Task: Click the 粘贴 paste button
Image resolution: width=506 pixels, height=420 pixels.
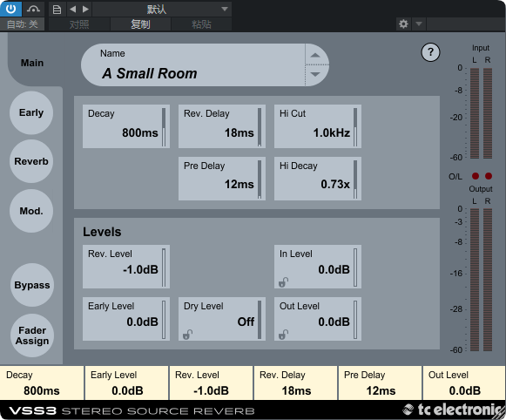Action: pyautogui.click(x=201, y=24)
